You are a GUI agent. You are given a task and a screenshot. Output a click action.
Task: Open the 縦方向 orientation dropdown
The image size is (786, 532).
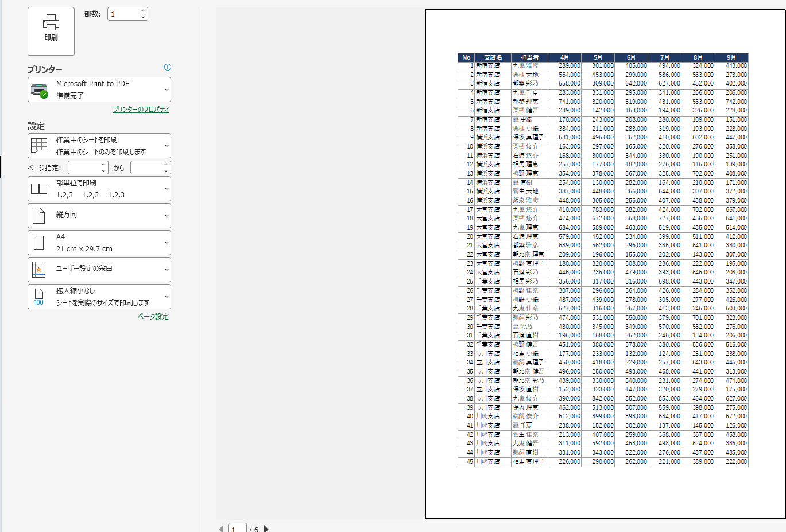point(99,216)
